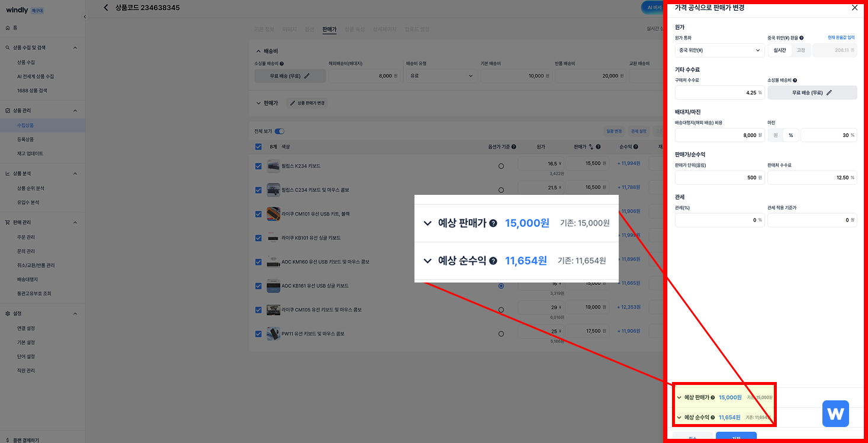Uncheck AOC KM160 유선 USB 콤보 checkbox
Screen dimensions: 868x443
click(258, 262)
